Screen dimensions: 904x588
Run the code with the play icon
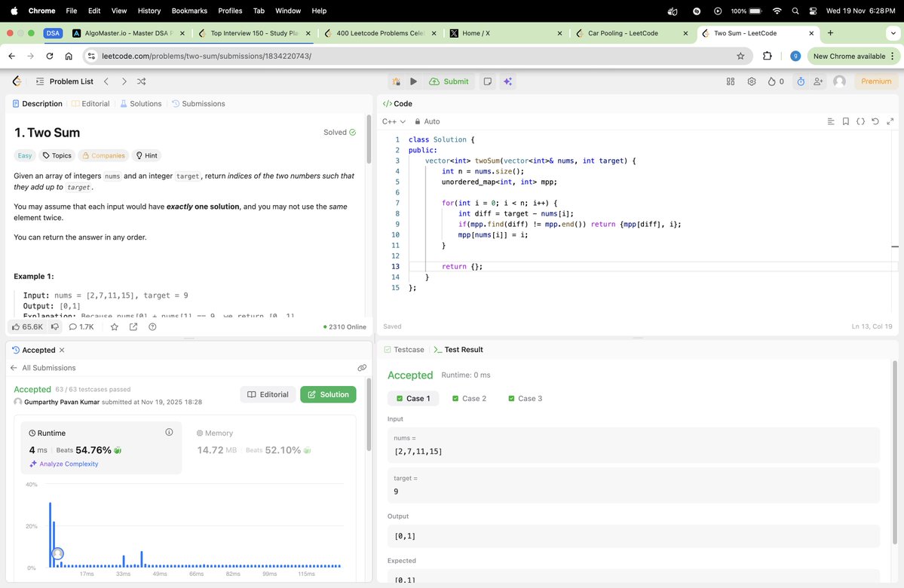click(413, 81)
